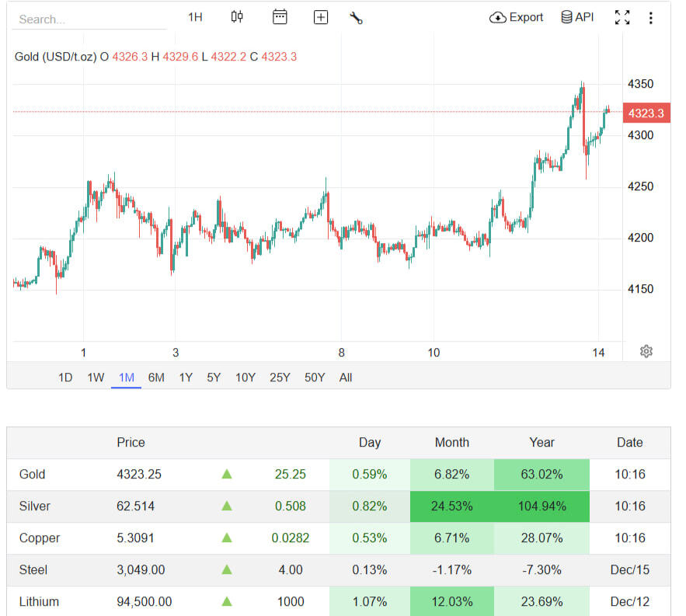Click the plus icon to add comparison

point(321,17)
